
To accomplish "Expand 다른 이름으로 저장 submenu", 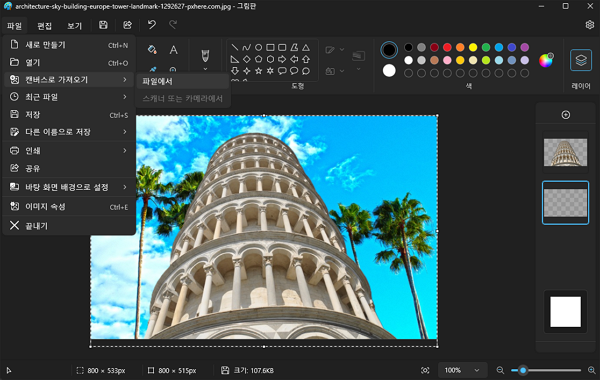I will (69, 132).
